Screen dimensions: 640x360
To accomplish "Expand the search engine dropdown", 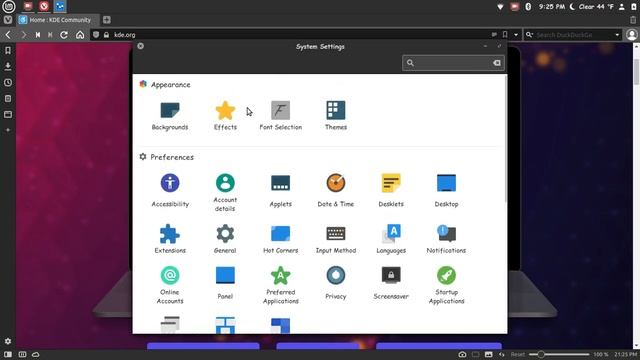I will click(x=617, y=35).
